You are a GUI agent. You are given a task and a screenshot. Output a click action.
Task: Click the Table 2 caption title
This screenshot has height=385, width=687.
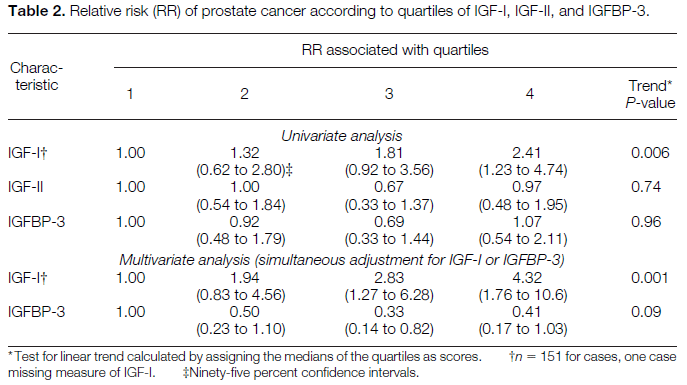[329, 11]
